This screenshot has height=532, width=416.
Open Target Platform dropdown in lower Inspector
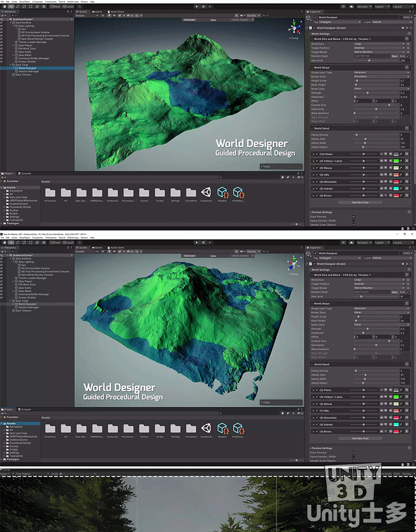tap(379, 284)
